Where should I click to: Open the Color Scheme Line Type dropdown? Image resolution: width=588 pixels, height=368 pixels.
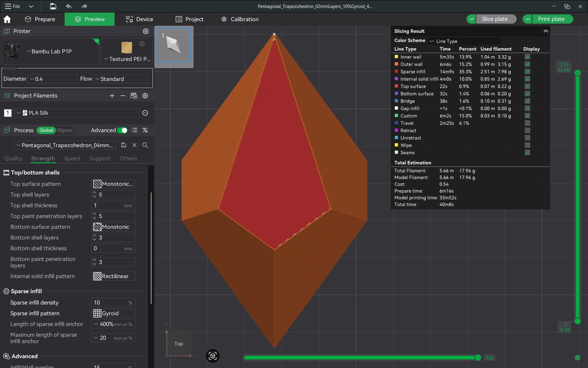coord(465,41)
